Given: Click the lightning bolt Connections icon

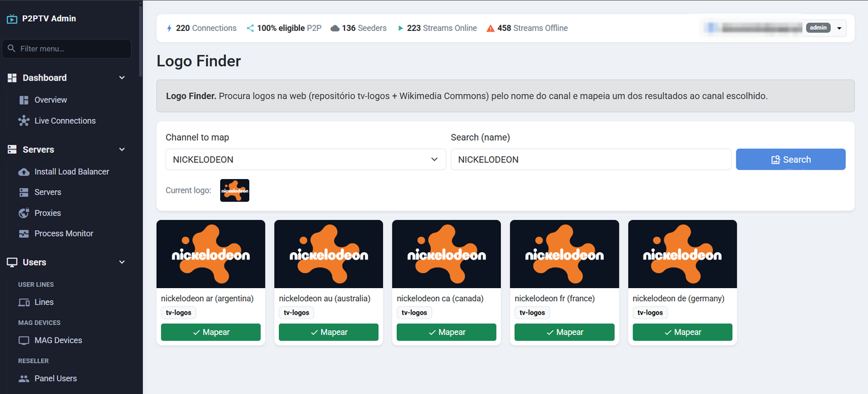Looking at the screenshot, I should (x=169, y=28).
